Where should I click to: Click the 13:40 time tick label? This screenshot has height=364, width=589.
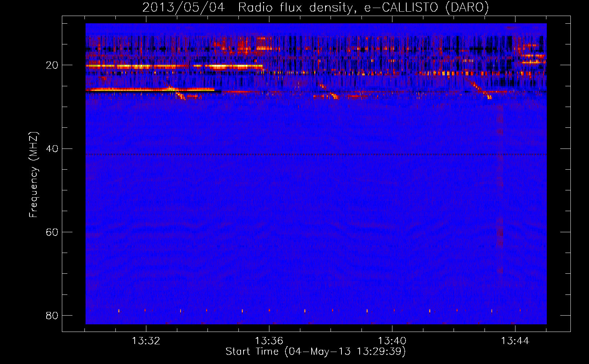pyautogui.click(x=392, y=341)
